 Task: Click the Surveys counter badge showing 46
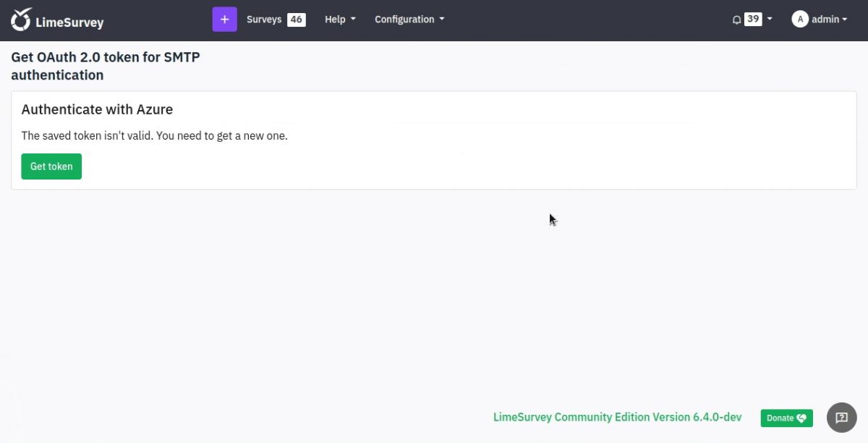[x=295, y=19]
